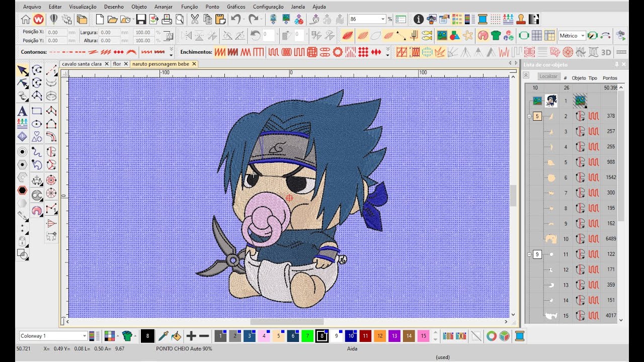The height and width of the screenshot is (362, 644).
Task: Open the Configuração menu
Action: click(x=268, y=7)
